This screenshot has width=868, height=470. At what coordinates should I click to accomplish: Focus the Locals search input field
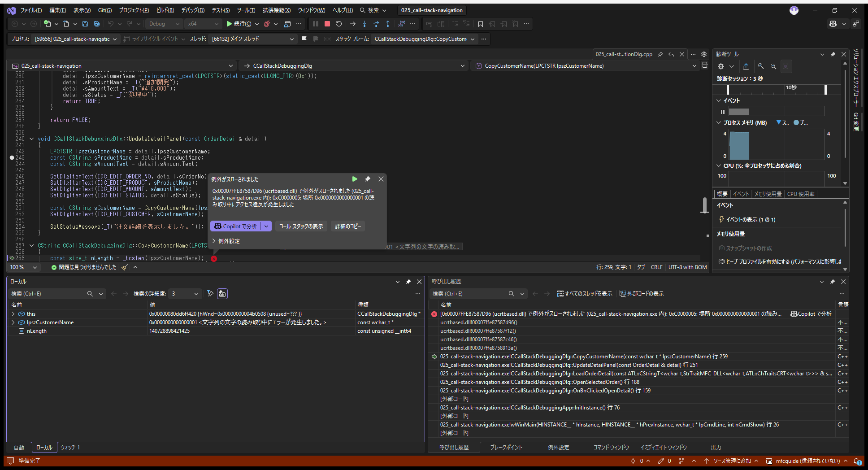click(48, 294)
